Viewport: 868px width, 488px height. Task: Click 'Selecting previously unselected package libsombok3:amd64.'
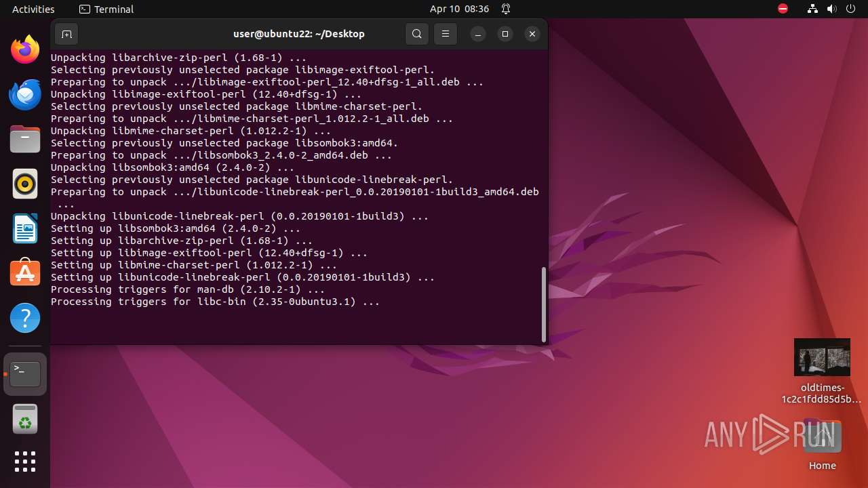pyautogui.click(x=224, y=143)
